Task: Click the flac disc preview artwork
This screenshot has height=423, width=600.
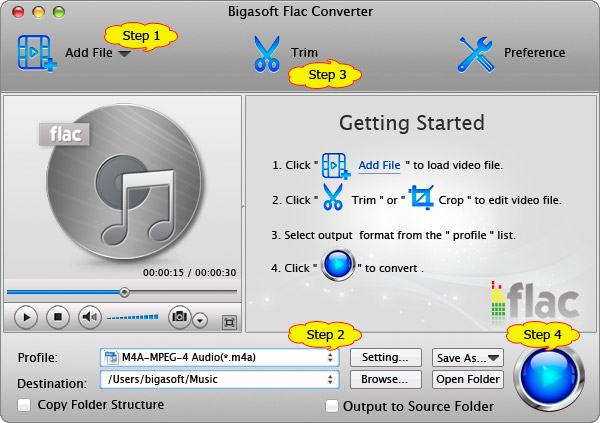Action: [124, 183]
